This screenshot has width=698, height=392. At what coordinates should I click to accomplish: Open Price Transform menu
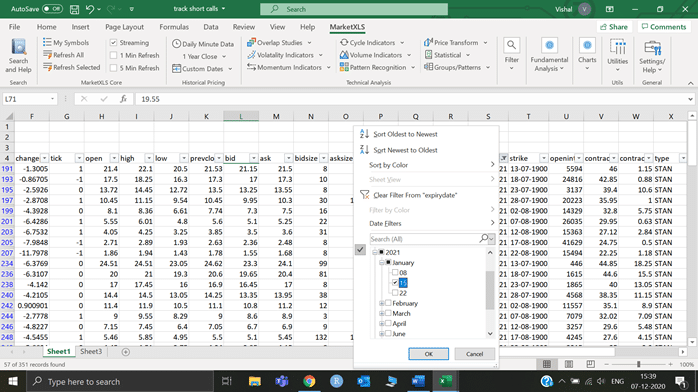tap(456, 43)
